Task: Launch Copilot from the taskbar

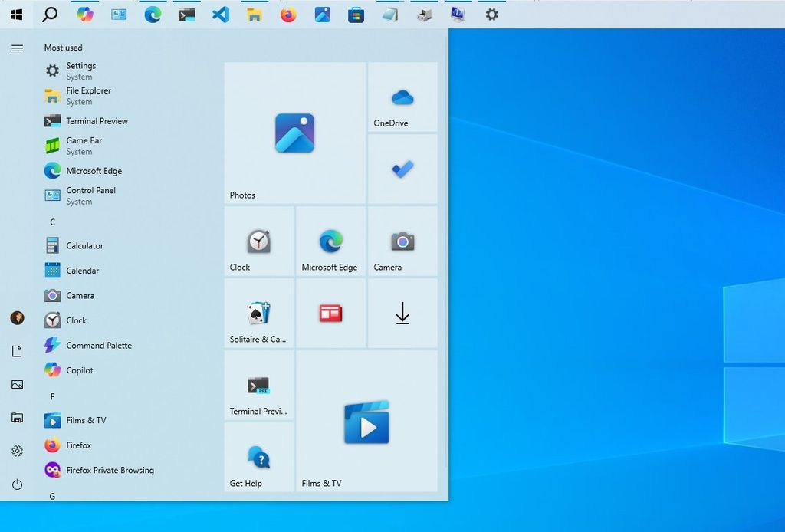Action: click(x=84, y=15)
